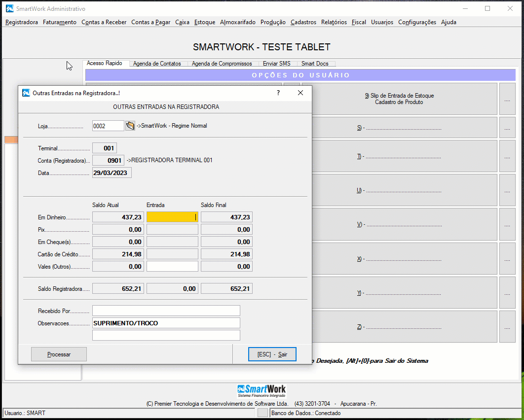
Task: Click the Processar button
Action: pos(59,354)
